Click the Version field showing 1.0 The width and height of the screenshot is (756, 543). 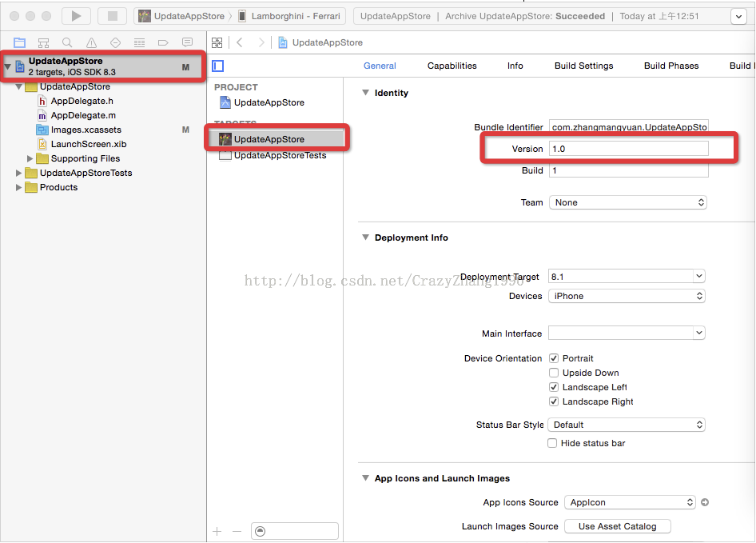(629, 149)
